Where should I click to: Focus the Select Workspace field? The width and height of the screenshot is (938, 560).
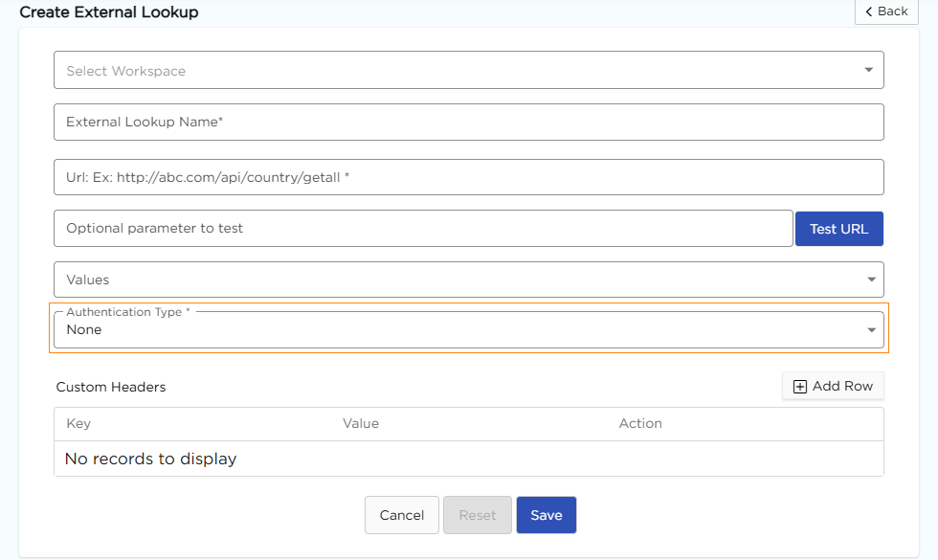coord(450,71)
